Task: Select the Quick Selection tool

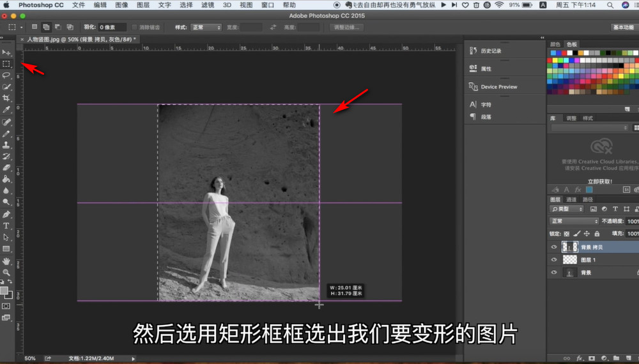Action: (6, 87)
